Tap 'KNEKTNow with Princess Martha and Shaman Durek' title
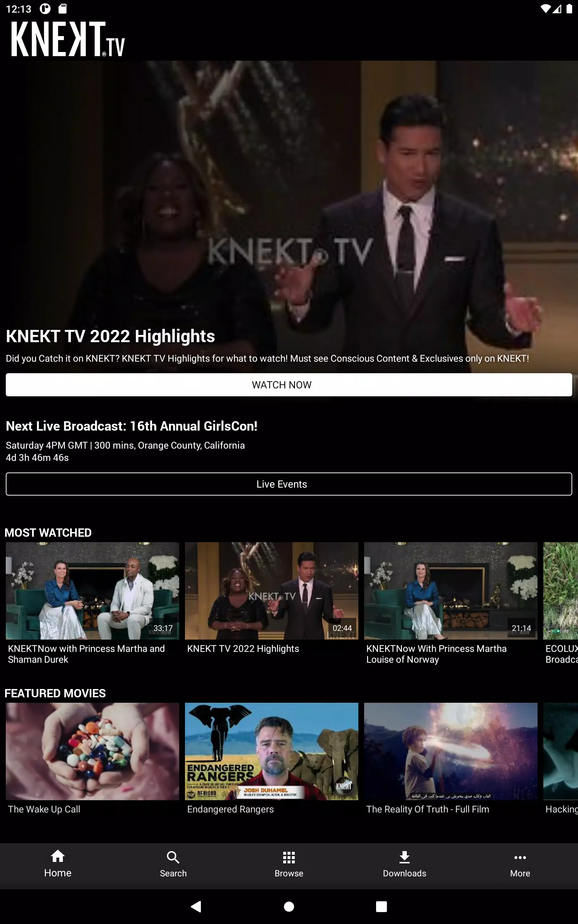Image resolution: width=578 pixels, height=924 pixels. 86,654
